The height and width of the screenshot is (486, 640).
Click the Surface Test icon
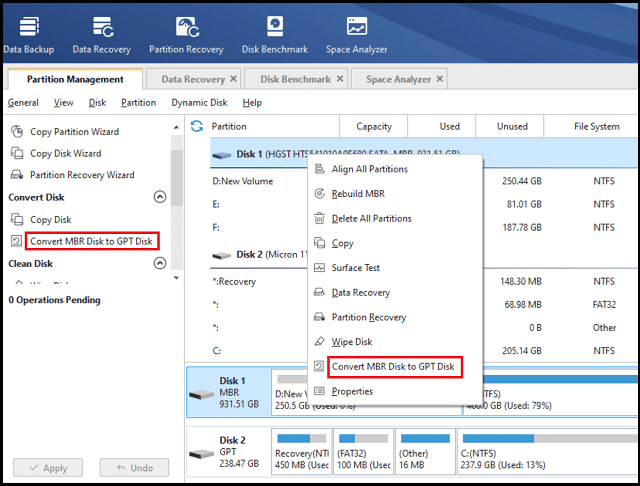(x=319, y=268)
